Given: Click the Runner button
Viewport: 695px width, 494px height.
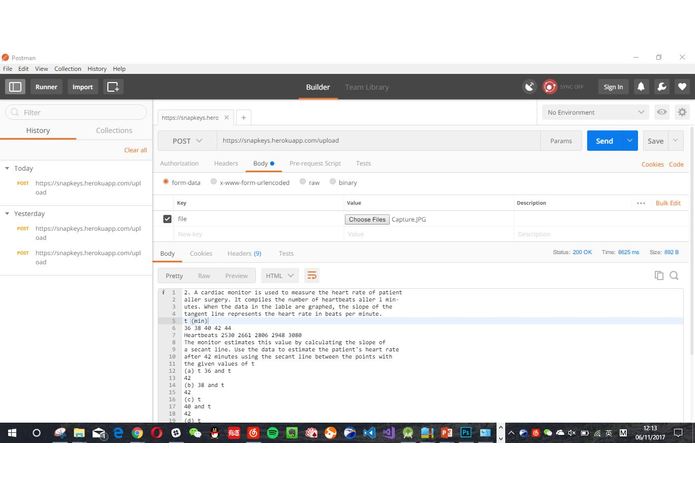Looking at the screenshot, I should click(46, 87).
